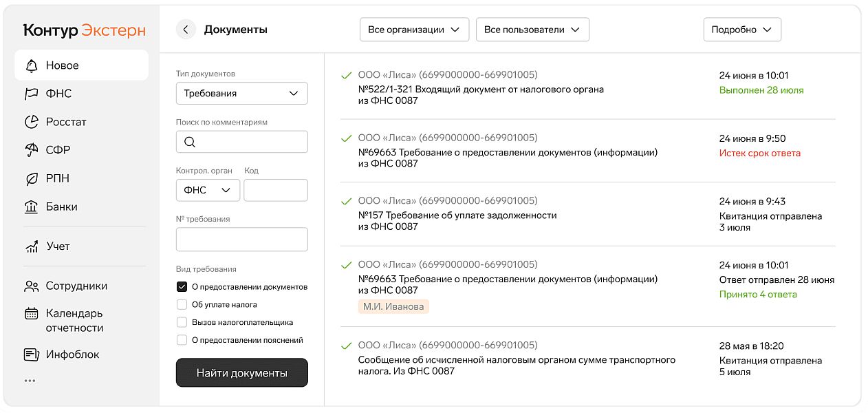Click the people icon for Сотрудники

pyautogui.click(x=31, y=286)
